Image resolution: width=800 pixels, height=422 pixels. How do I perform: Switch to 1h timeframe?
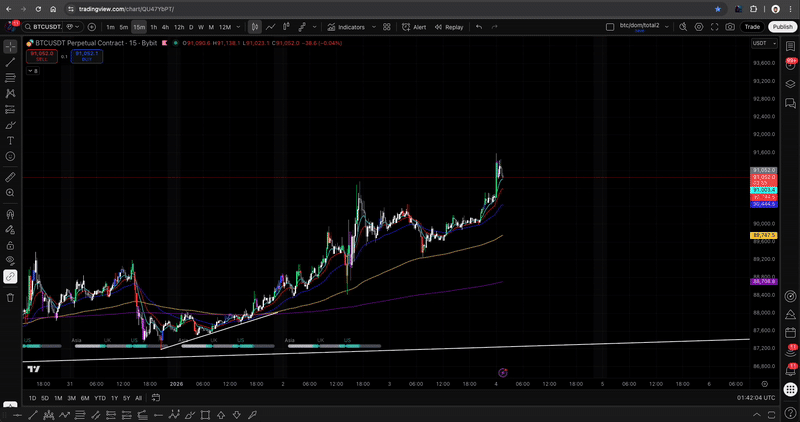click(x=154, y=27)
